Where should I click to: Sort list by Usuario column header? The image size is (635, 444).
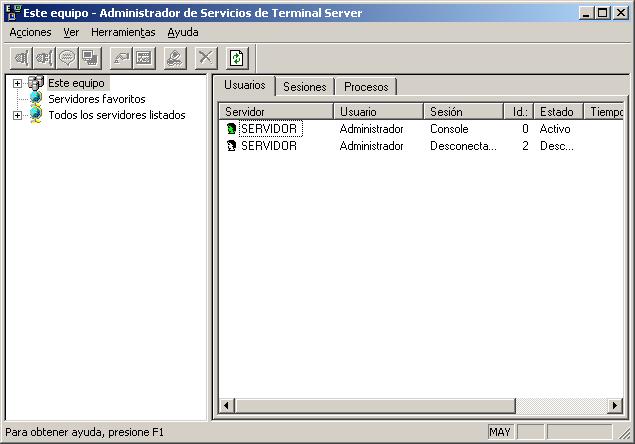point(377,112)
